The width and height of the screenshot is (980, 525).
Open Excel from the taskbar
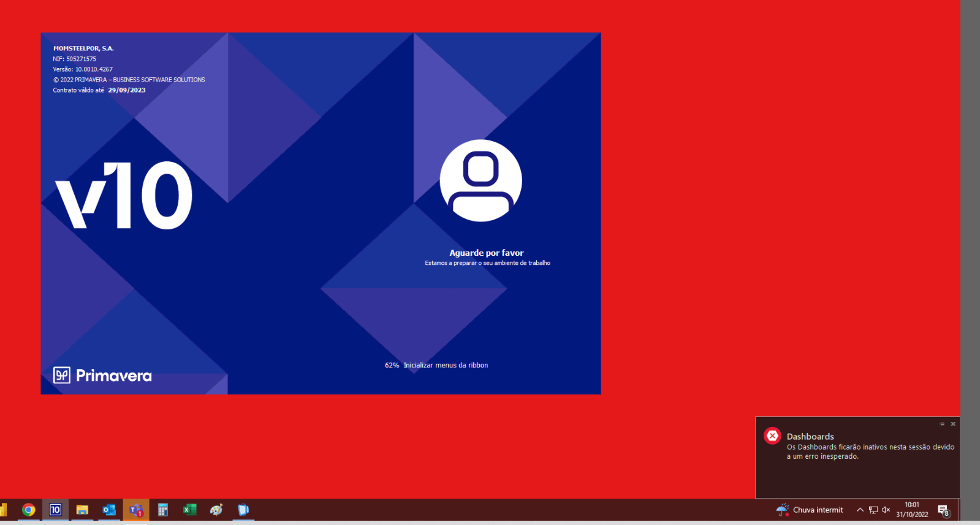pos(189,510)
